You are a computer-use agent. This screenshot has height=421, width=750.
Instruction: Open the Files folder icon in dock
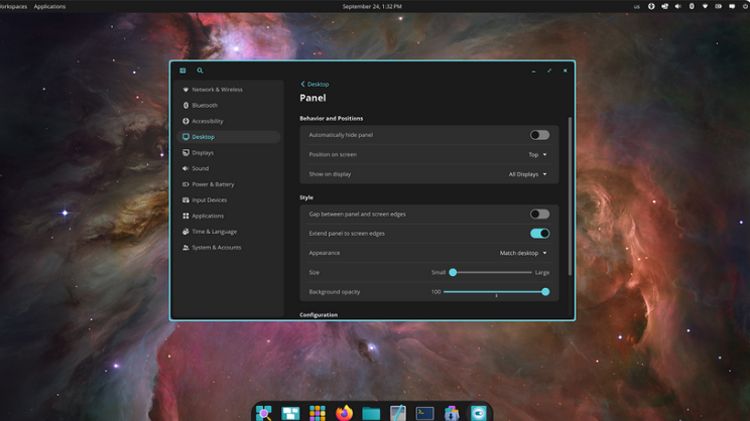pos(371,412)
